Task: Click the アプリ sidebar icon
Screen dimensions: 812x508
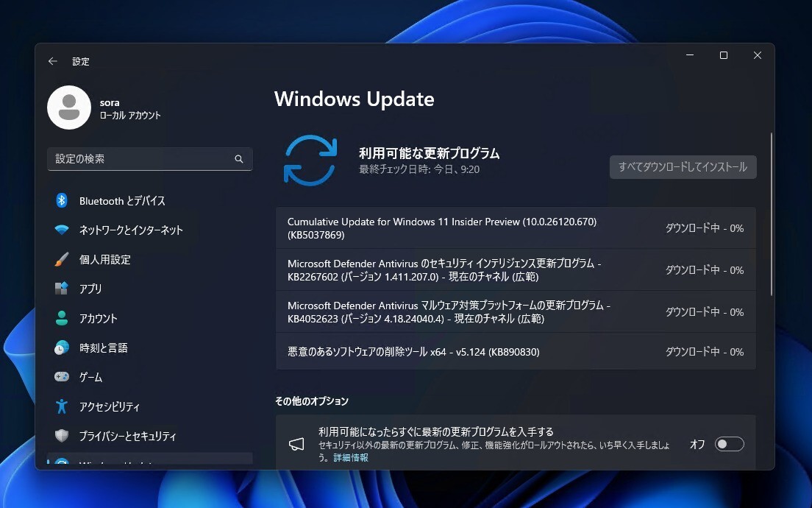Action: pyautogui.click(x=61, y=289)
